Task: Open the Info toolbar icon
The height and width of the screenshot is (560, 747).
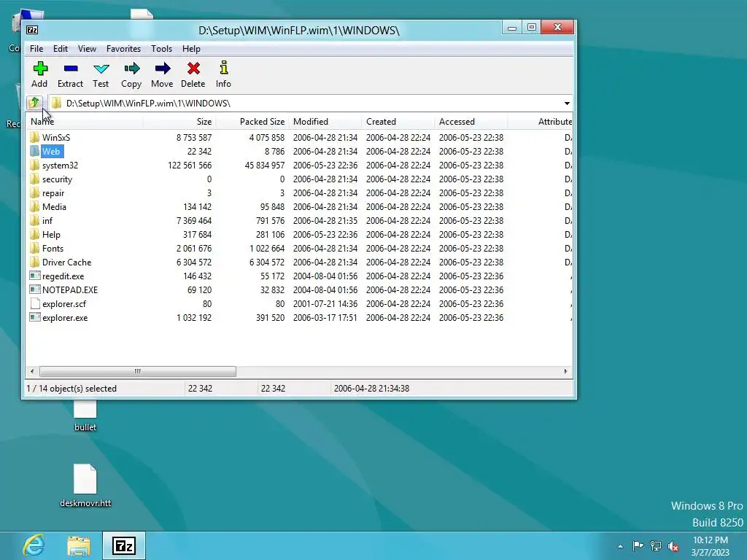Action: click(223, 68)
